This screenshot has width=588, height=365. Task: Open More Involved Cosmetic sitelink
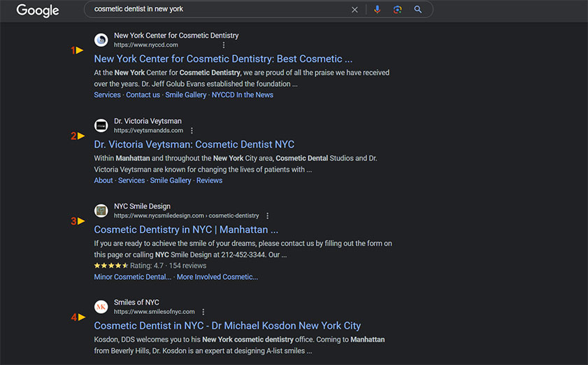pos(217,277)
